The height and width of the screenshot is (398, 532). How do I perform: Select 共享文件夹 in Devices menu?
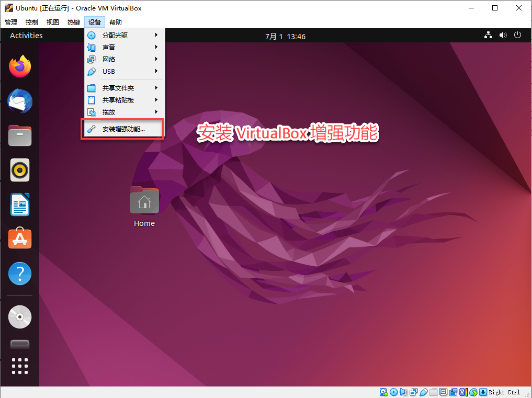coord(124,88)
